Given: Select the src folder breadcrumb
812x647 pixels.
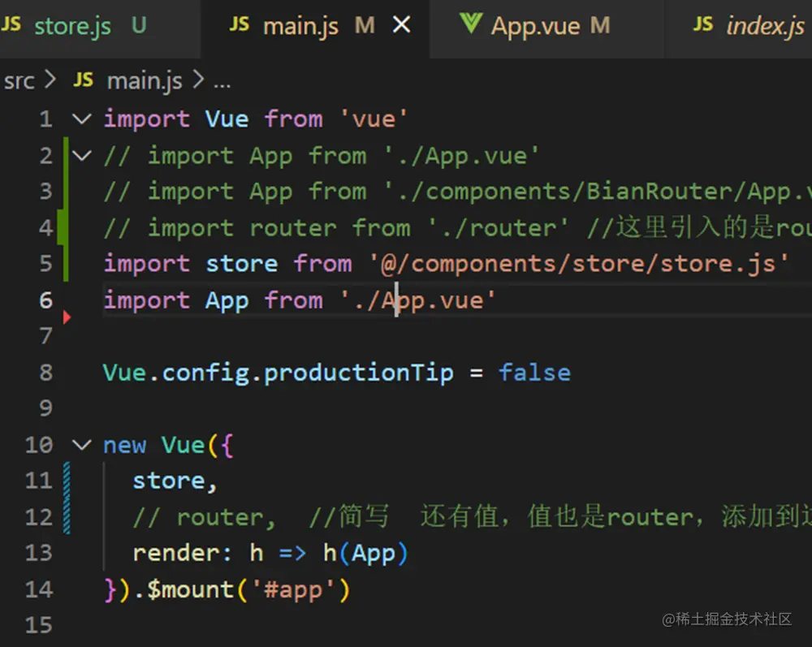Looking at the screenshot, I should [x=19, y=81].
